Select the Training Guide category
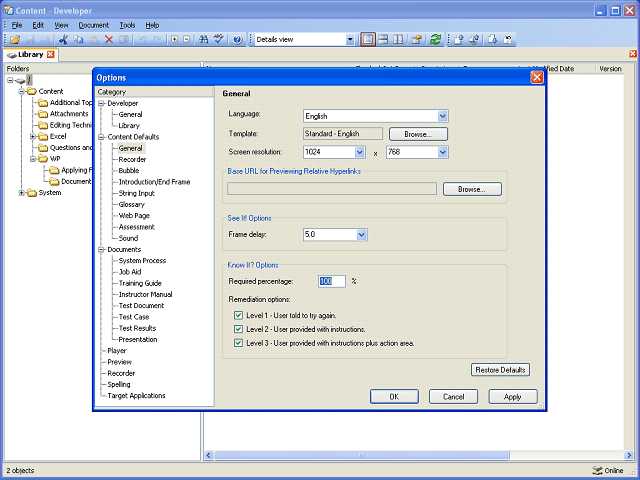Viewport: 640px width, 480px height. pos(140,283)
